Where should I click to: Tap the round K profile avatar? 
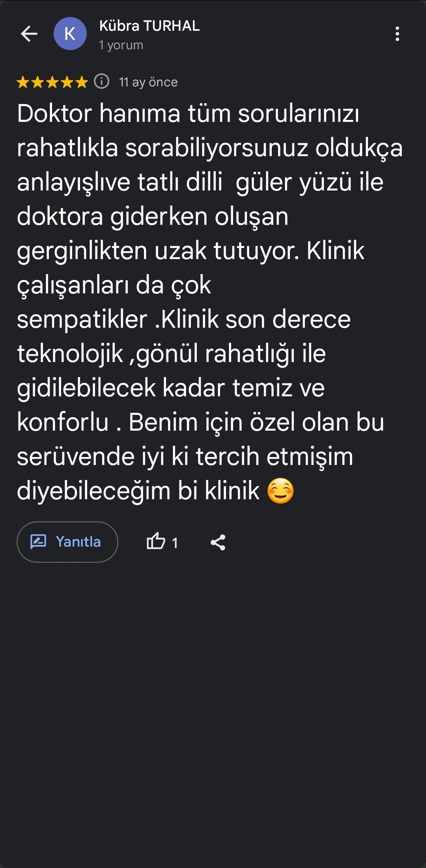(70, 34)
